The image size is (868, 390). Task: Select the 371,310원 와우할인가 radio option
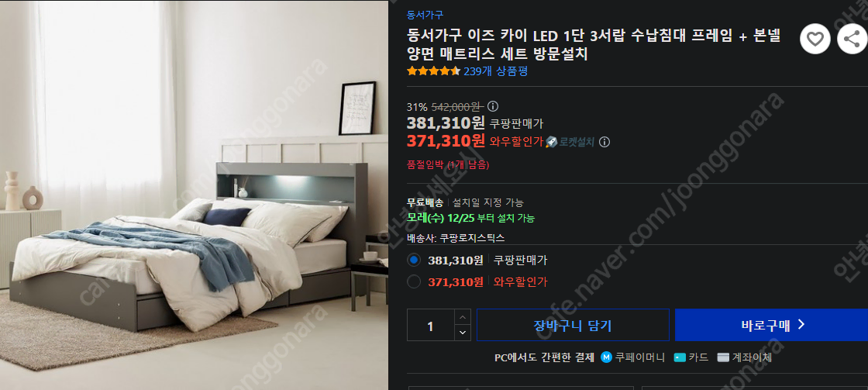click(x=414, y=281)
